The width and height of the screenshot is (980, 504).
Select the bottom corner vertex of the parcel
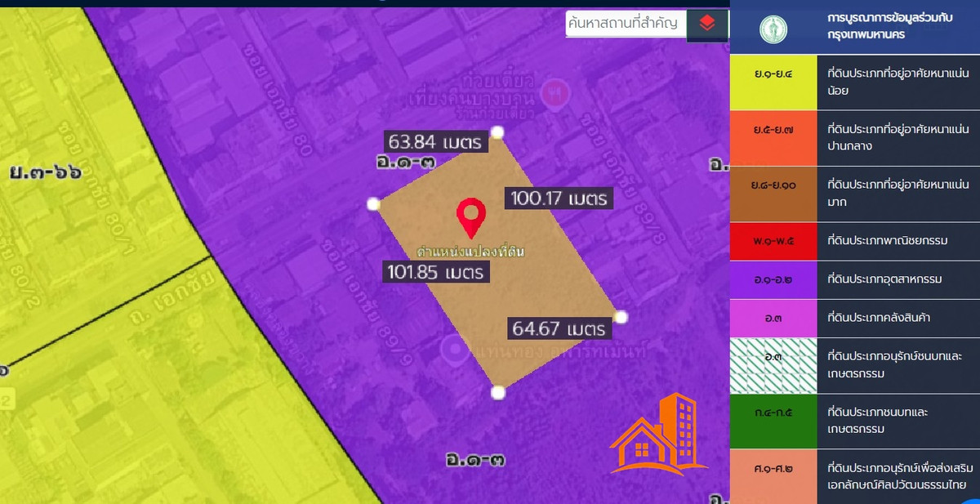(497, 393)
